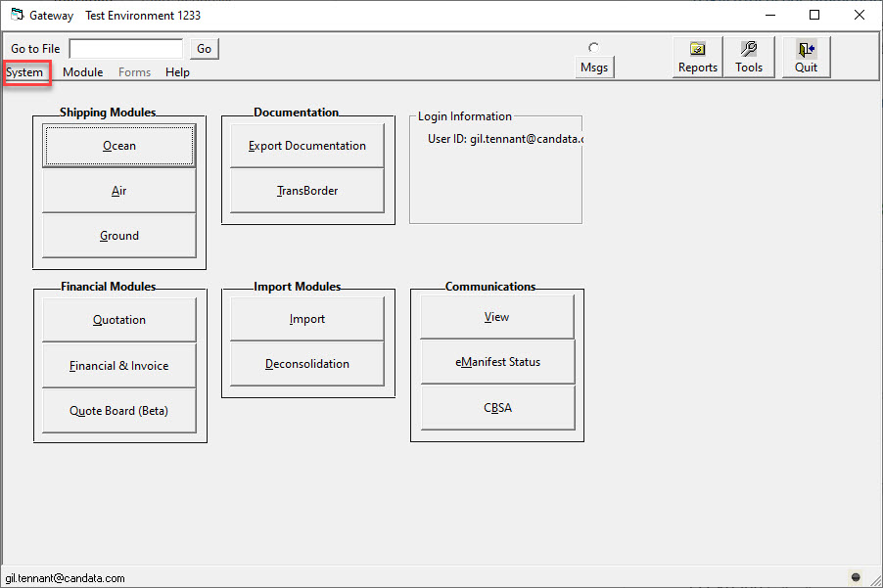
Task: Click the Go button
Action: pyautogui.click(x=204, y=49)
